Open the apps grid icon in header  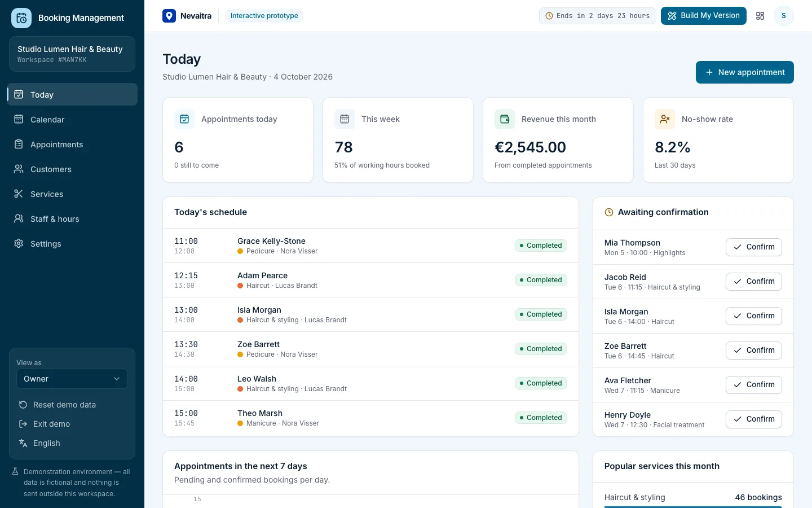[760, 16]
